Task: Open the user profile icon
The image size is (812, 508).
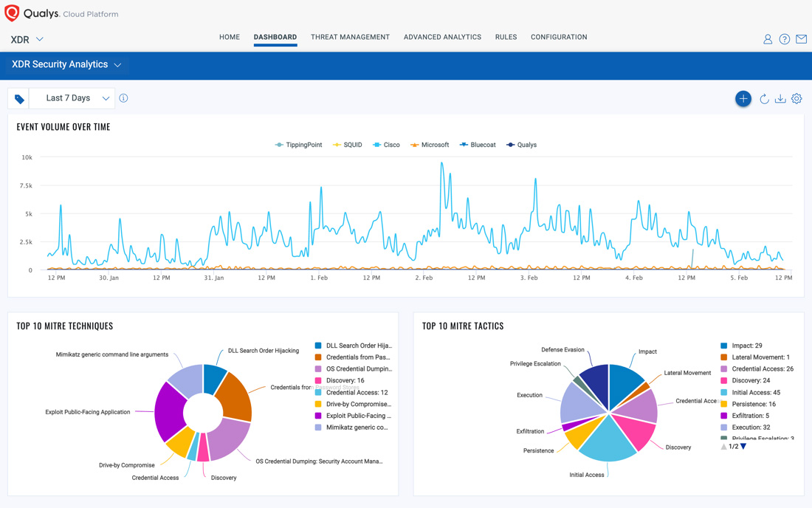Action: [x=768, y=39]
